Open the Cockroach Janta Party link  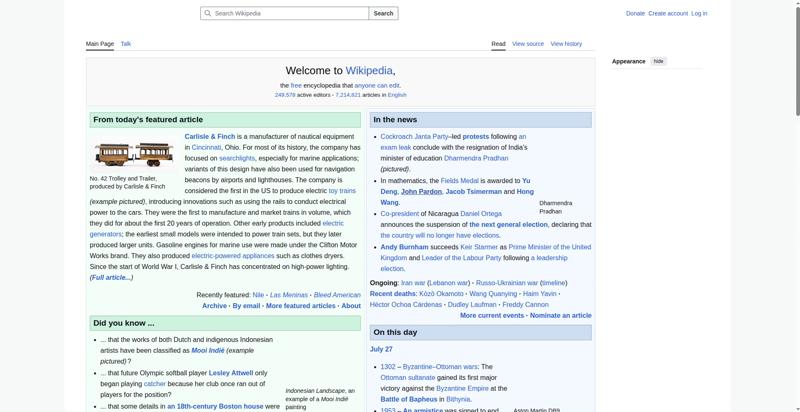click(x=414, y=137)
